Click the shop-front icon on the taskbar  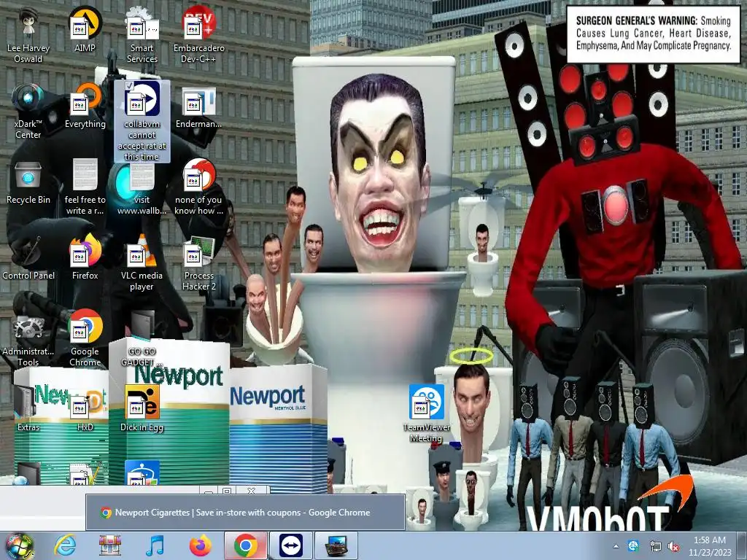[x=109, y=545]
